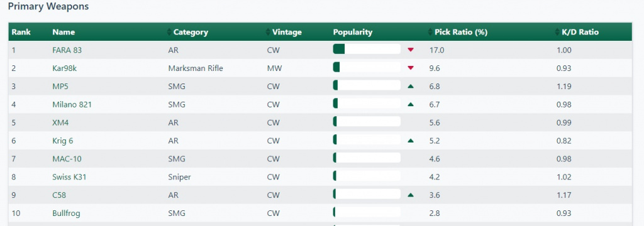This screenshot has width=644, height=226.
Task: Click the FARA 83 popularity bar
Action: click(x=367, y=49)
